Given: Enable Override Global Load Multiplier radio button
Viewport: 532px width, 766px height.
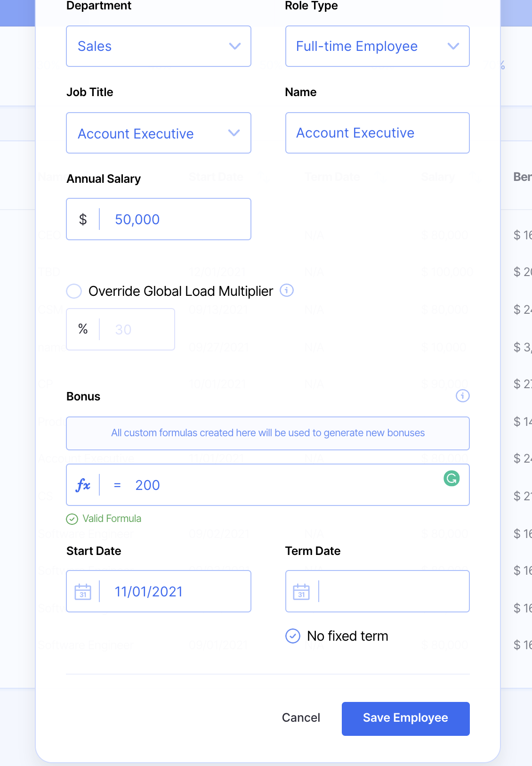Looking at the screenshot, I should [x=74, y=291].
